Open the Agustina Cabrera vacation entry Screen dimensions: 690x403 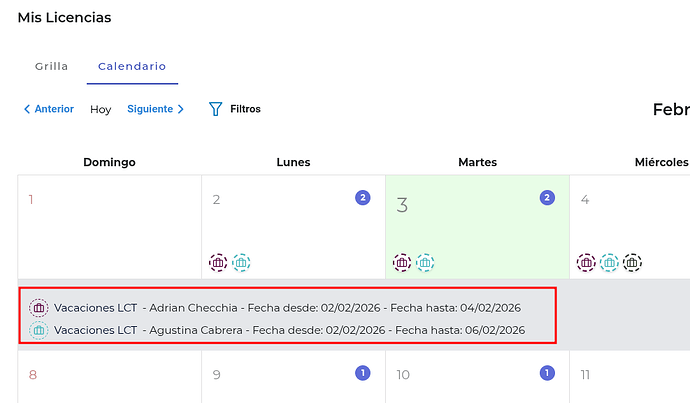tap(289, 330)
